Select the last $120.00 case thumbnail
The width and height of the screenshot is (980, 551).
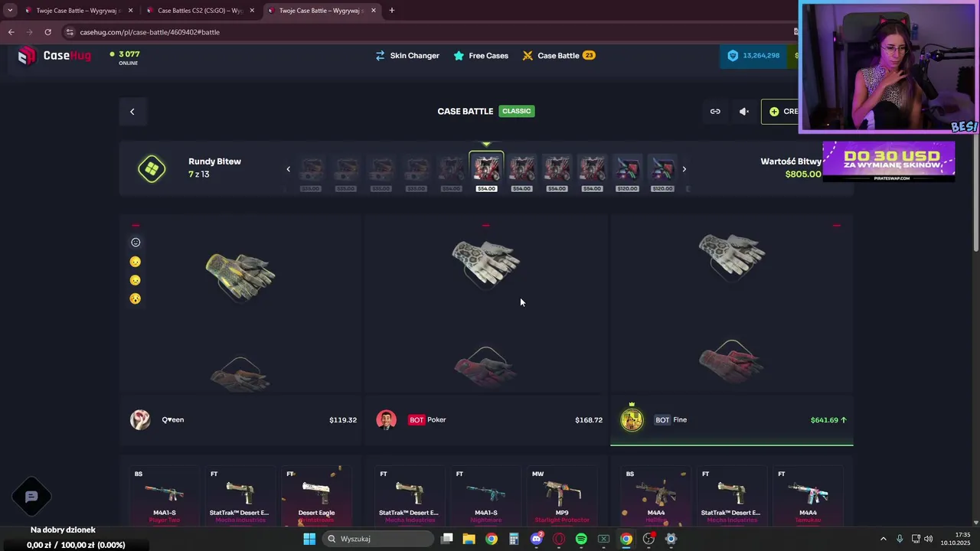point(662,172)
